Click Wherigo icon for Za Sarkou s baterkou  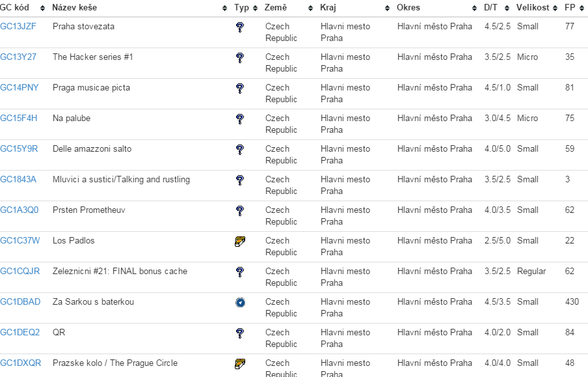pyautogui.click(x=241, y=302)
